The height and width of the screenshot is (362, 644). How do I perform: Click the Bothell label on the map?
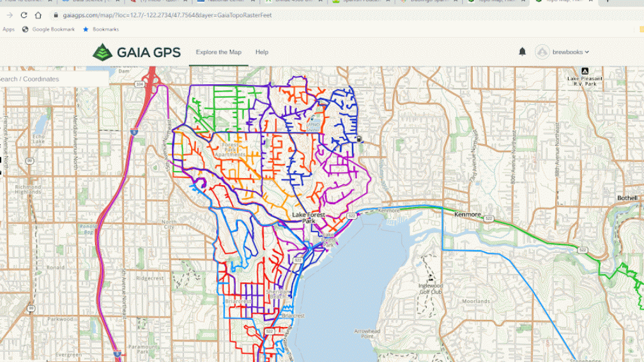pos(627,198)
